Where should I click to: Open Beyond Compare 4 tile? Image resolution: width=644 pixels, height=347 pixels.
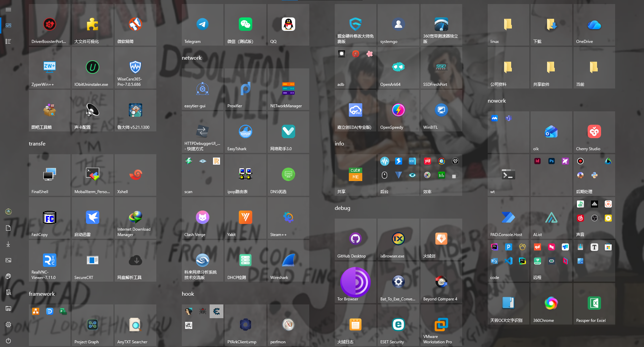(441, 282)
